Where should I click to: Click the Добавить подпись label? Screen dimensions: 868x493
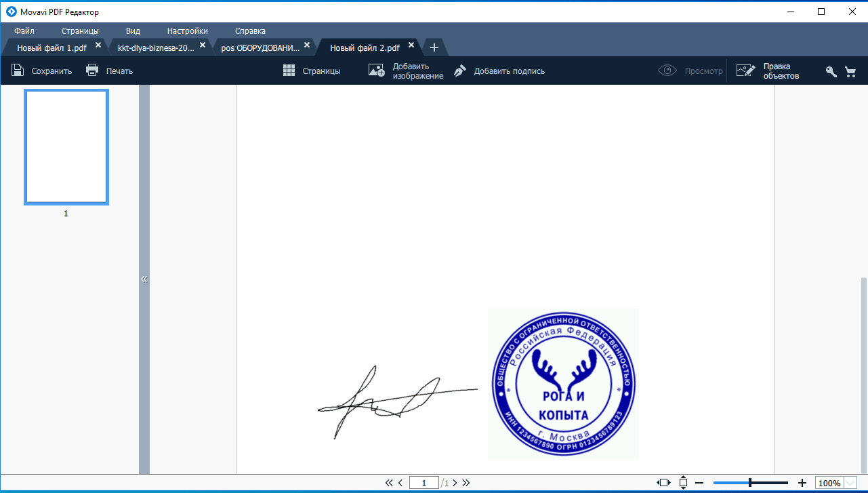click(509, 71)
